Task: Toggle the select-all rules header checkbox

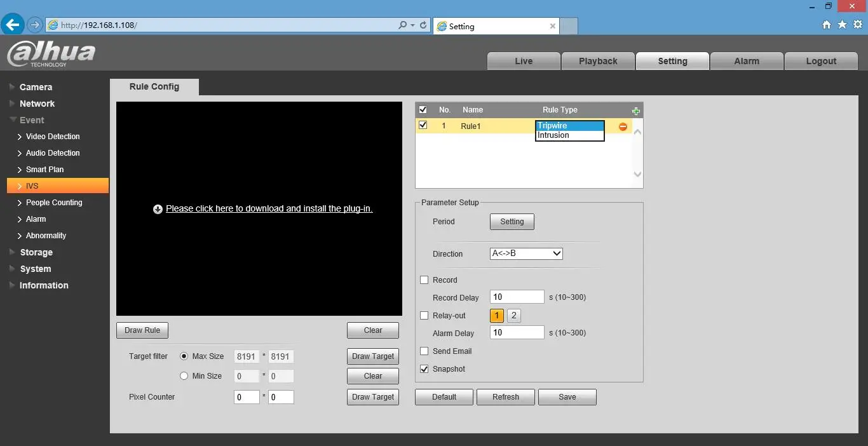Action: click(x=423, y=110)
